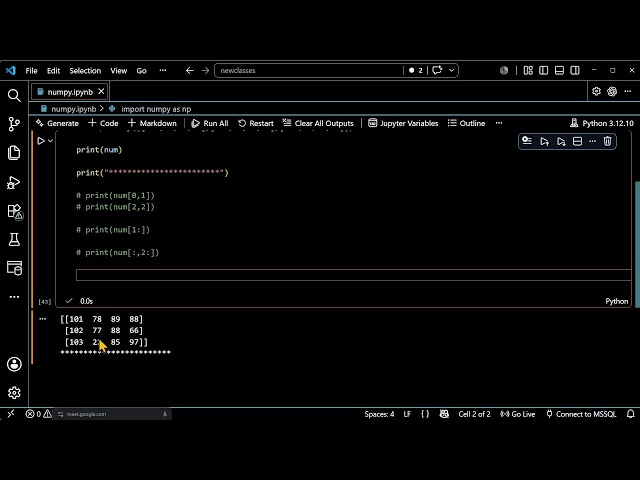
Task: Open notebook toolbar overflow ellipsis
Action: tap(499, 123)
